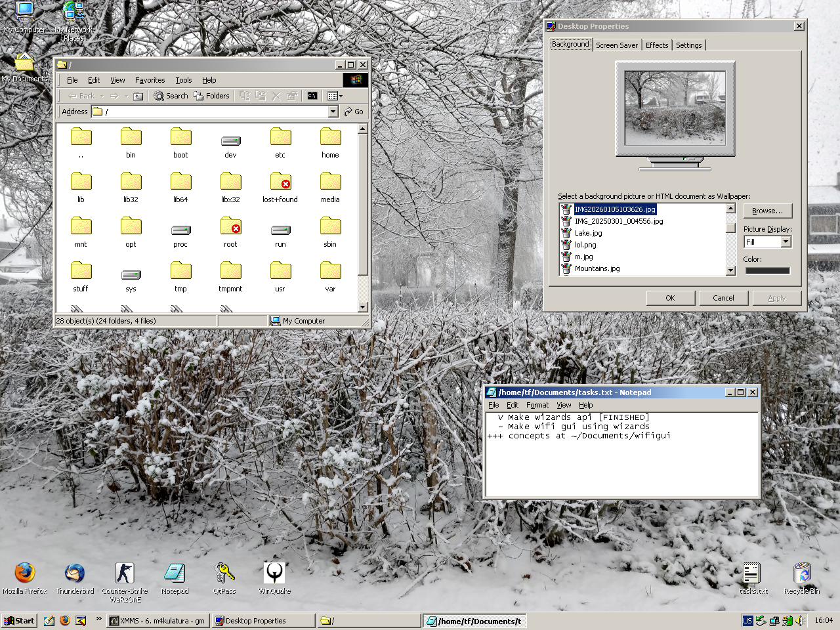
Task: Select the dev drive icon
Action: tap(230, 146)
